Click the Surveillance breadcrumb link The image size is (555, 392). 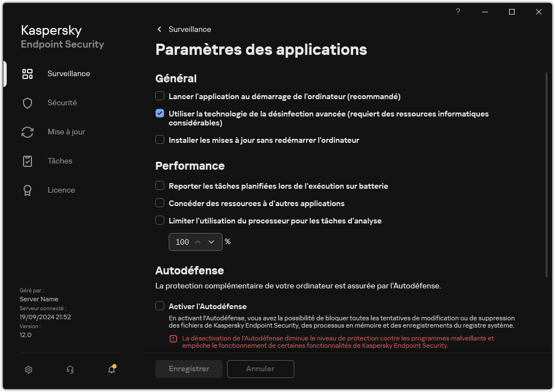point(189,29)
